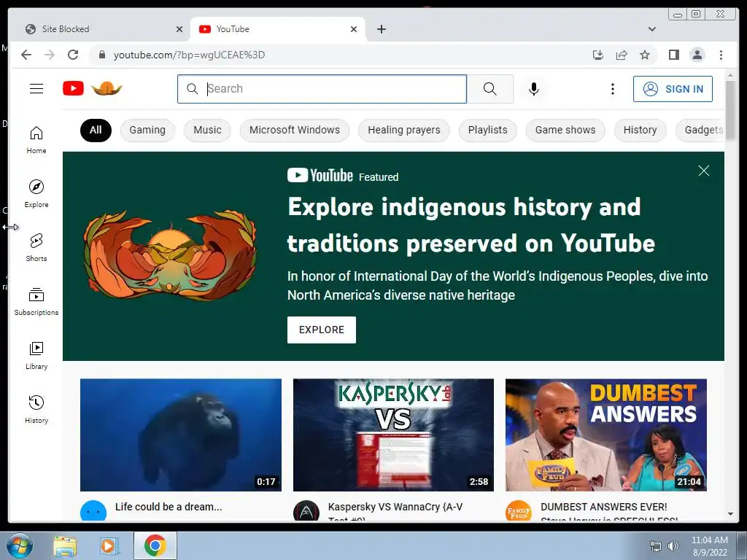Click the YouTube search input field
Screen dimensions: 747x560
[322, 88]
